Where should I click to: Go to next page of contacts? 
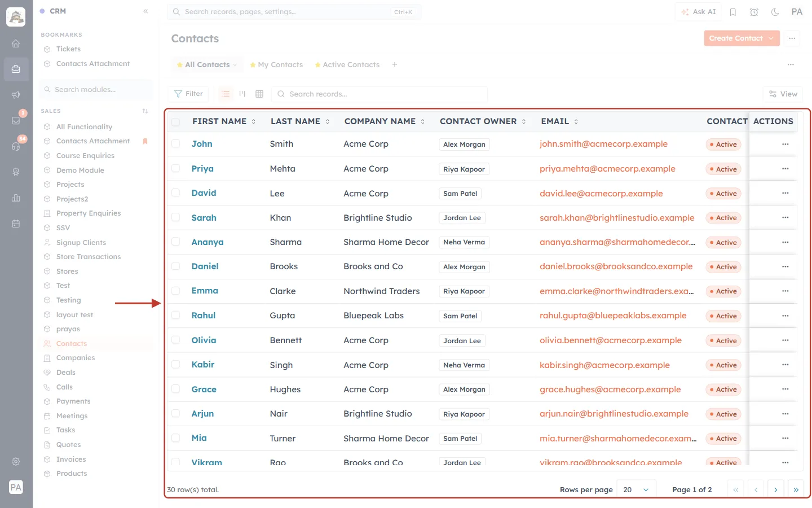click(775, 489)
